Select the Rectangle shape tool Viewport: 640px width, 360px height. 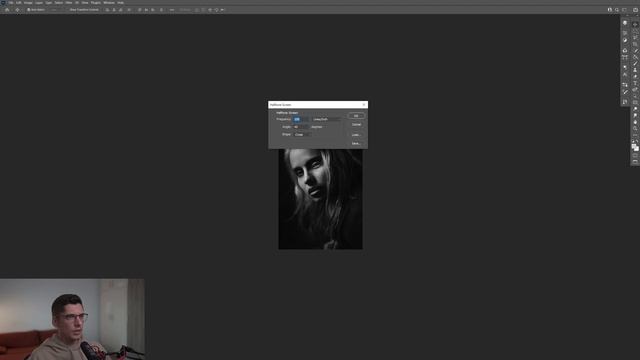point(635,102)
